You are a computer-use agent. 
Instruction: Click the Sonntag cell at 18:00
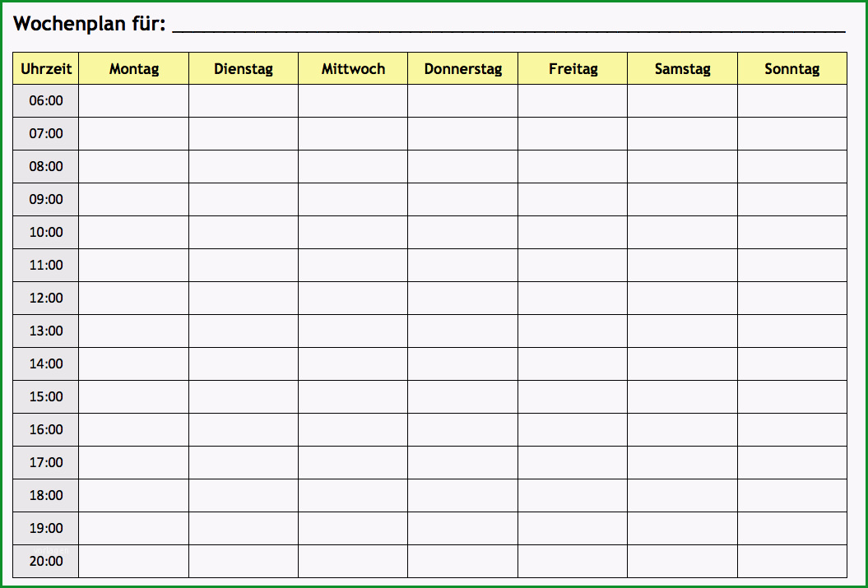tap(792, 496)
